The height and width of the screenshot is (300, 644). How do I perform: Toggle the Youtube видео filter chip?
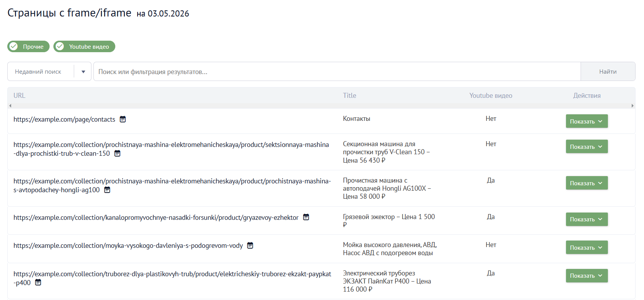tap(84, 46)
